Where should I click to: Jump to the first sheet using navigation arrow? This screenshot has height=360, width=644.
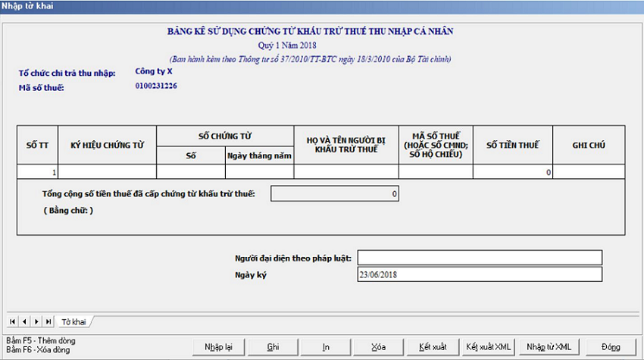click(x=12, y=322)
